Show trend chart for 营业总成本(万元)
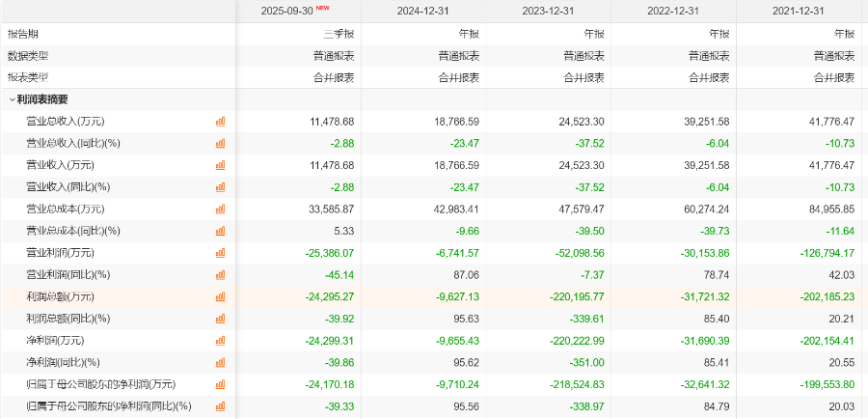Image resolution: width=868 pixels, height=419 pixels. [220, 209]
